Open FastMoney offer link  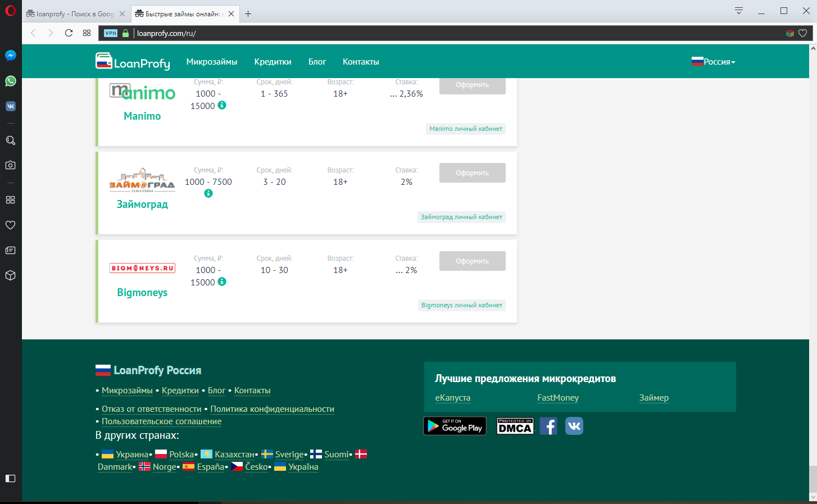coord(558,398)
